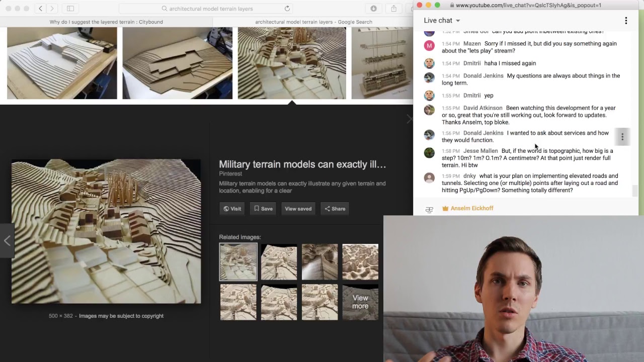Click the Safari address search field

[206, 9]
